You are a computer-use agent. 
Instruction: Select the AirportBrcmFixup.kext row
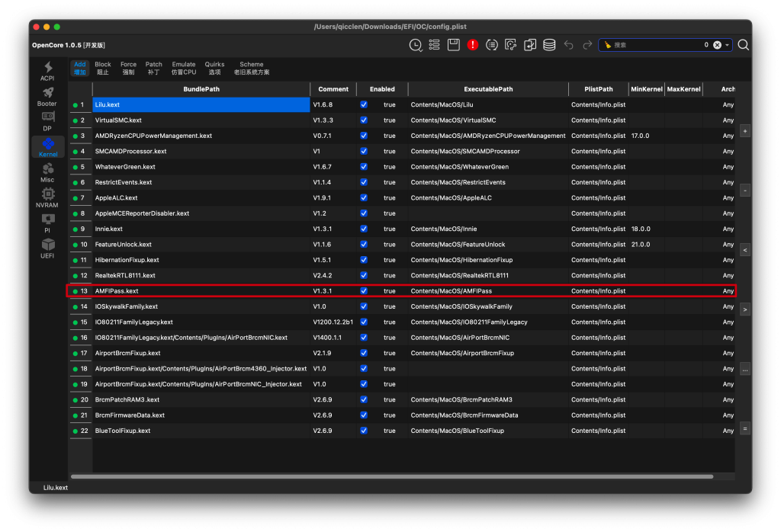click(x=401, y=353)
